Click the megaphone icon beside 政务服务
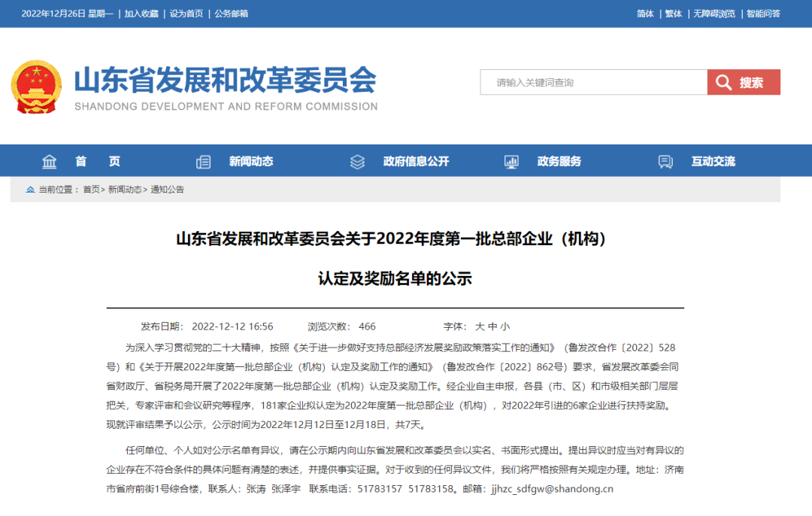The image size is (812, 516). pyautogui.click(x=511, y=161)
